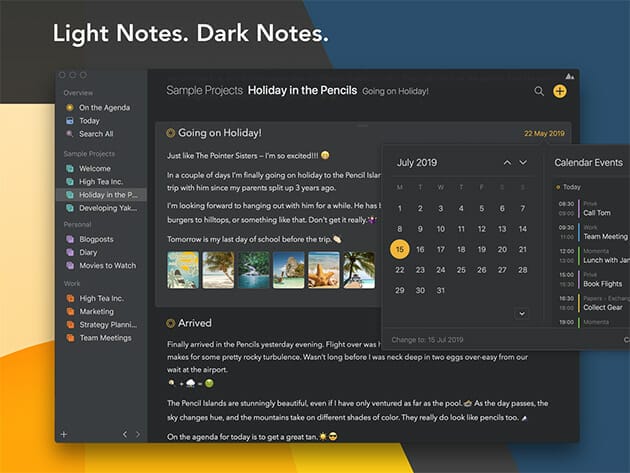Go to next month in calendar
The height and width of the screenshot is (473, 630).
coord(523,162)
